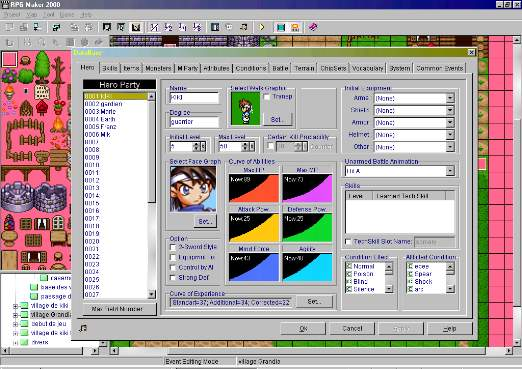Screen dimensions: 522x369
Task: Set map zoom to 1/2 scale
Action: 168,27
